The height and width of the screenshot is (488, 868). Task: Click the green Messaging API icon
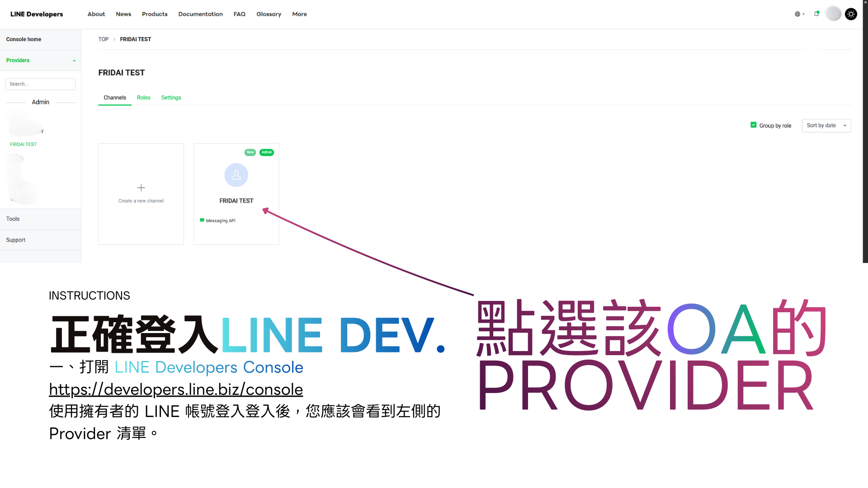(x=202, y=221)
